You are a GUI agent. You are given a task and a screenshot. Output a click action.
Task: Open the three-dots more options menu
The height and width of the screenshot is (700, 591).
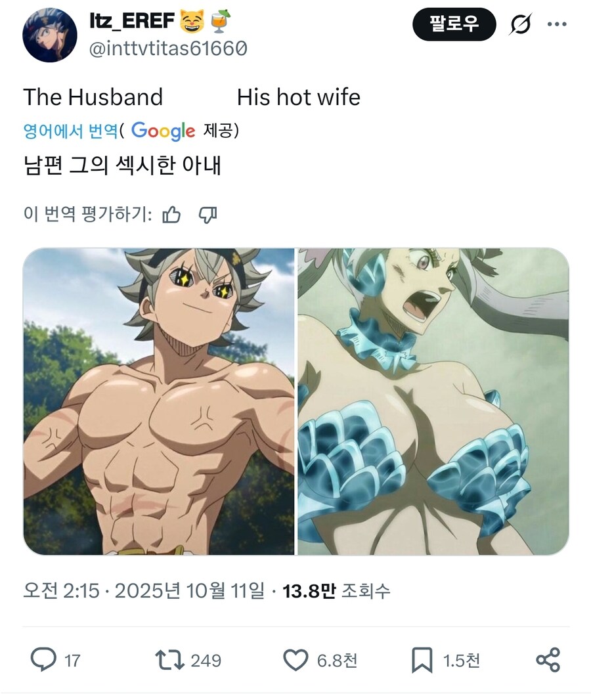(557, 24)
